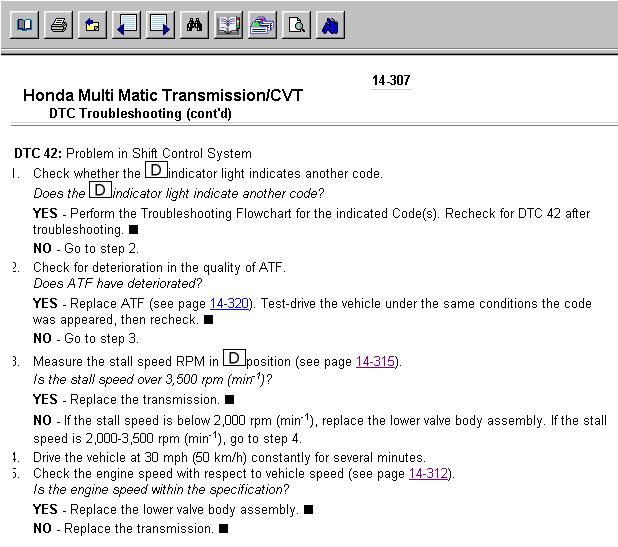618x547 pixels.
Task: Click 'Check for deterioration in the quality of ATF.'
Action: click(x=159, y=268)
